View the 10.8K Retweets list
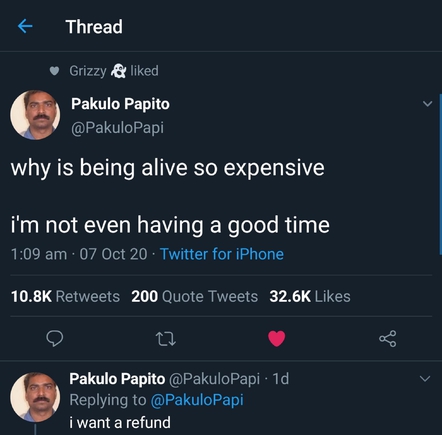 (65, 296)
